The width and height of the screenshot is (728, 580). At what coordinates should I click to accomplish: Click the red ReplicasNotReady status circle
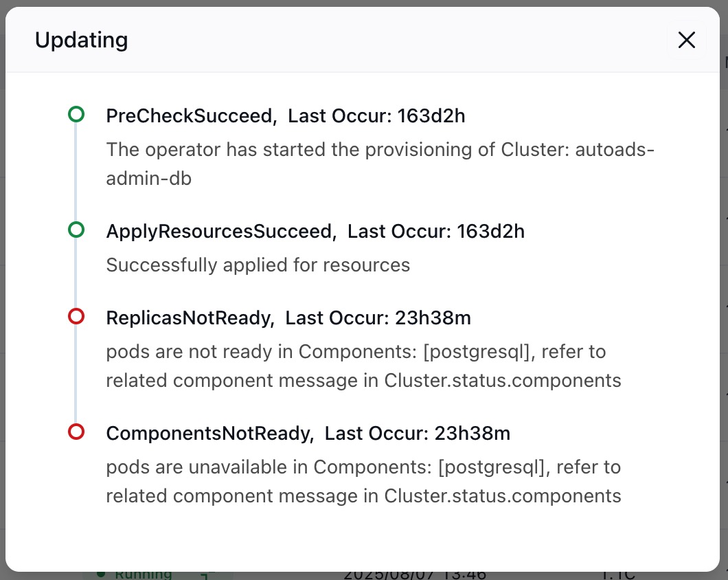click(76, 317)
